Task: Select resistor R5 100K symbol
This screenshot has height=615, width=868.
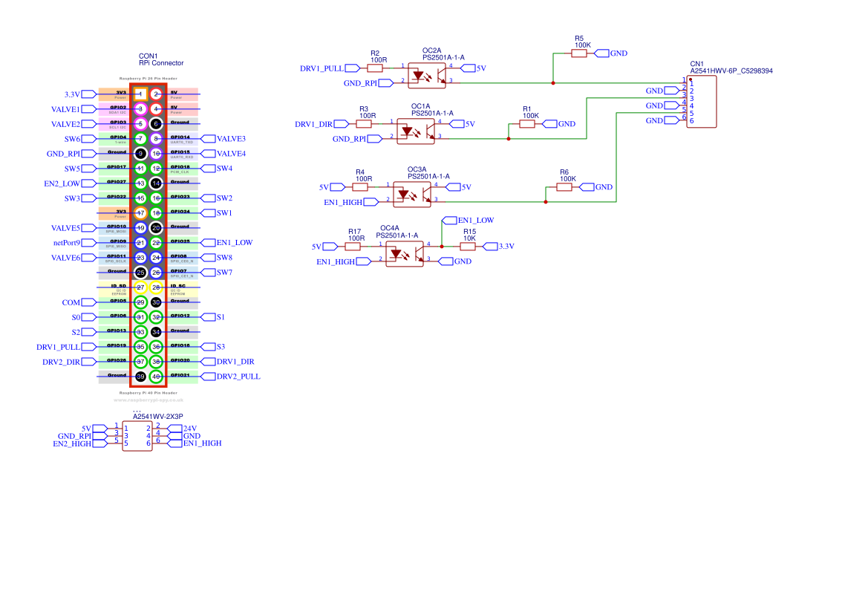Action: (x=579, y=53)
